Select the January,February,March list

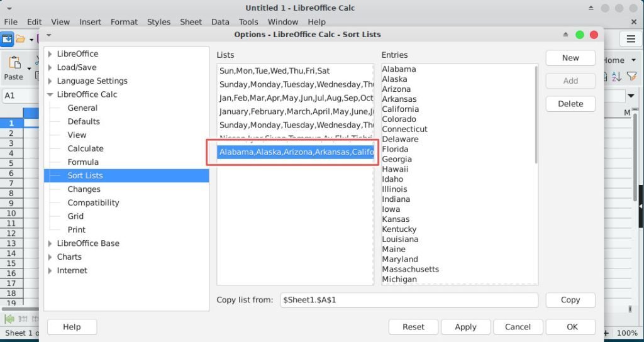coord(295,112)
